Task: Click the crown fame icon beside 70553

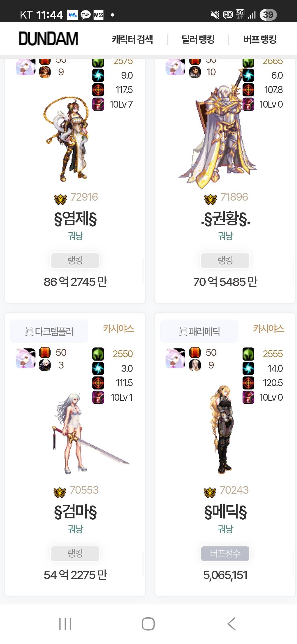Action: [x=60, y=492]
